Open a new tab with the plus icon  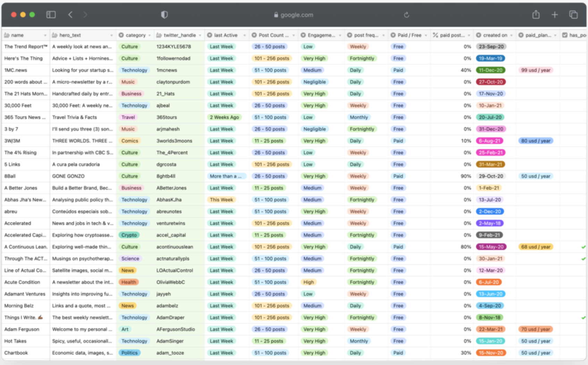click(x=555, y=15)
